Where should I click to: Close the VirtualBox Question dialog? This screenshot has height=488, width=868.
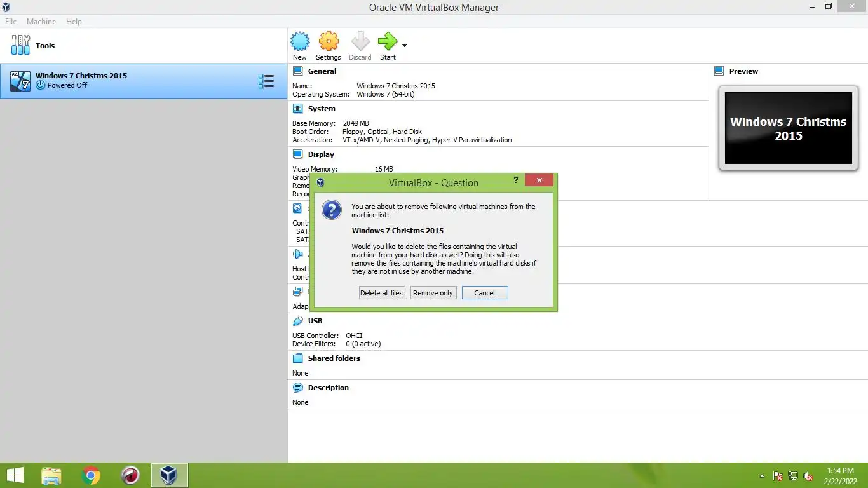[539, 180]
